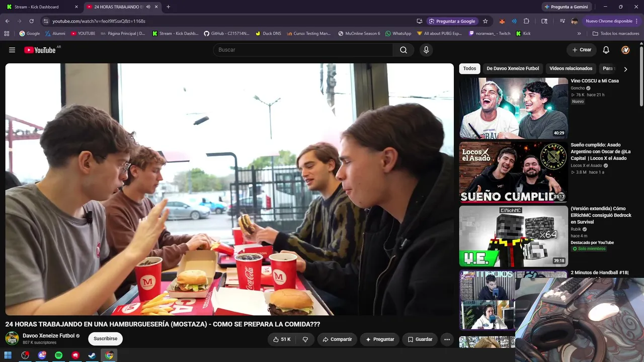Image resolution: width=644 pixels, height=362 pixels.
Task: Focus the YouTube Buscar search field
Action: 303,50
